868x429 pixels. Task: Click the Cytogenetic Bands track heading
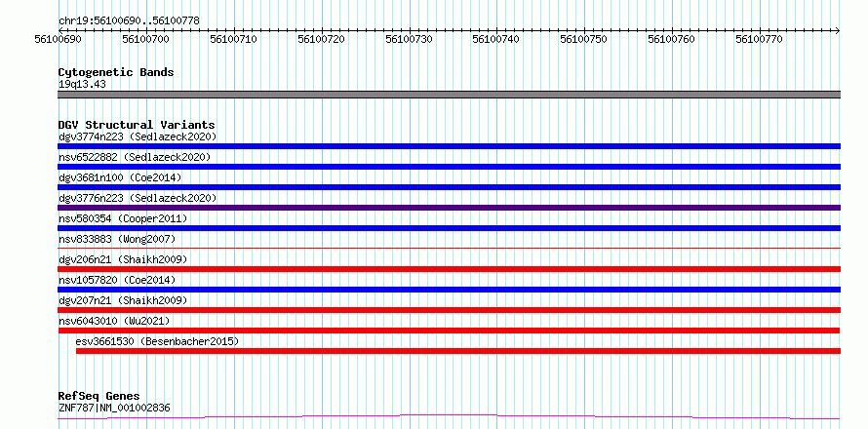(x=116, y=72)
